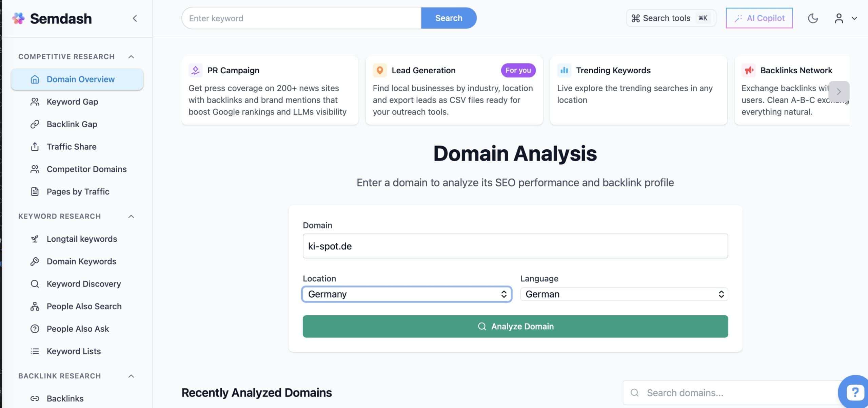Collapse the Keyword Research section
This screenshot has width=868, height=408.
131,217
